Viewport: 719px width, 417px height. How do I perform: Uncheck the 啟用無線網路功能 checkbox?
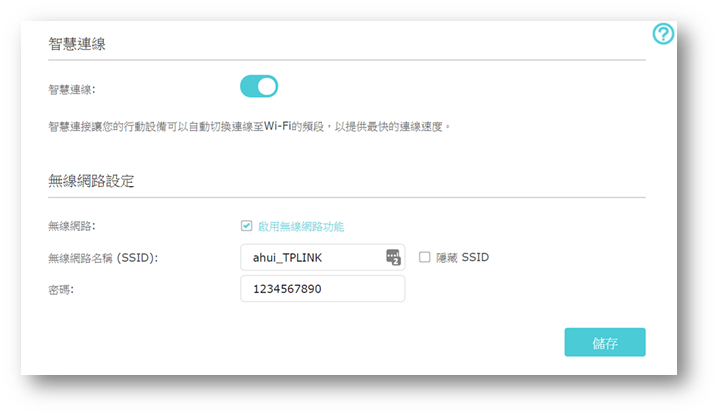click(x=246, y=227)
